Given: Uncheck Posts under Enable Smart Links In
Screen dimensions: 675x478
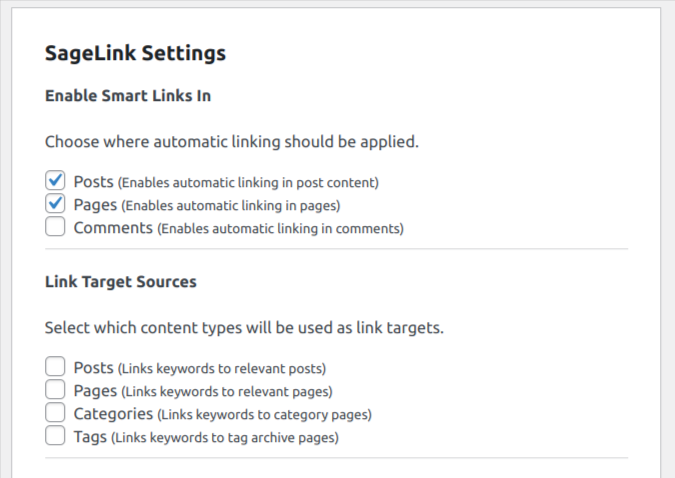Looking at the screenshot, I should pos(55,181).
